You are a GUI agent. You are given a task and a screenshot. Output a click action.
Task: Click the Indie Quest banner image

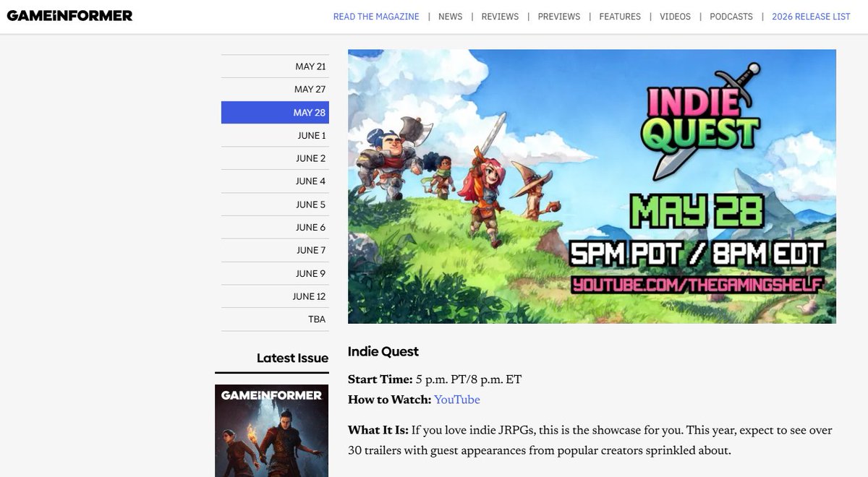[592, 186]
